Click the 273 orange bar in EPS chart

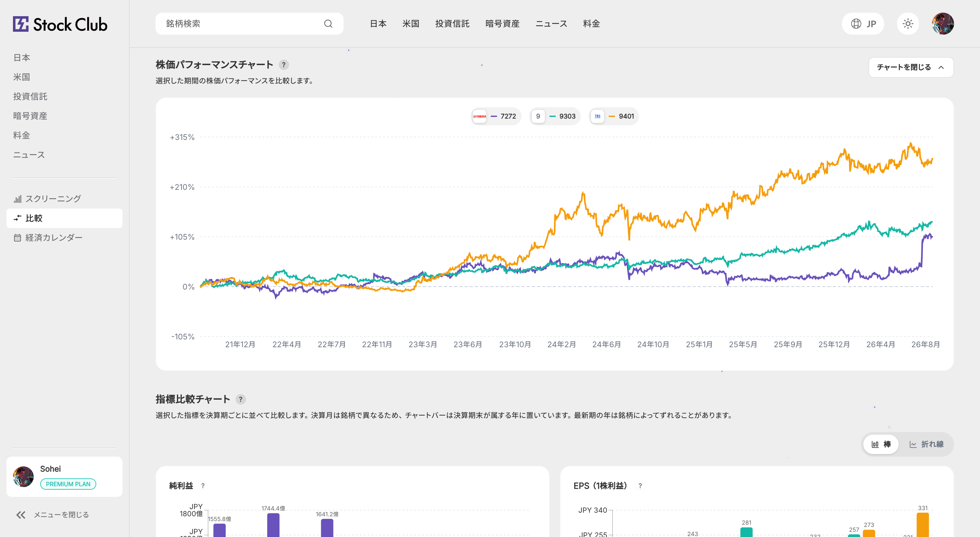pos(869,533)
